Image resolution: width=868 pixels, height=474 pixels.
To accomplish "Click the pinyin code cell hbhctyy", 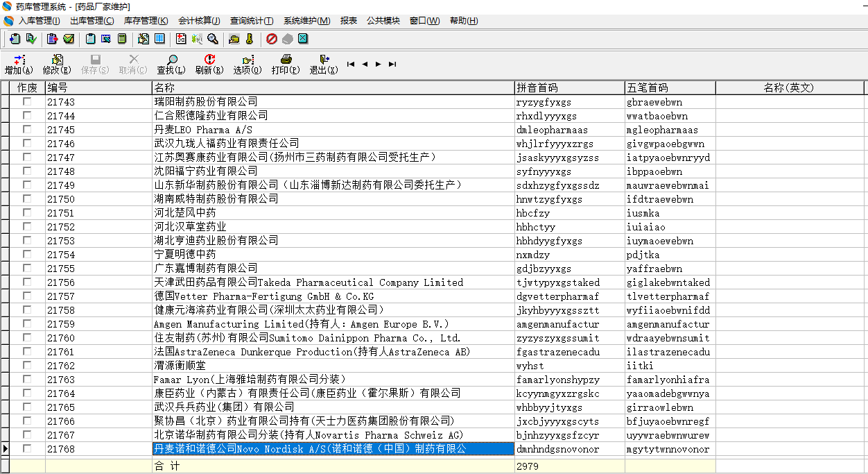I will click(x=569, y=227).
